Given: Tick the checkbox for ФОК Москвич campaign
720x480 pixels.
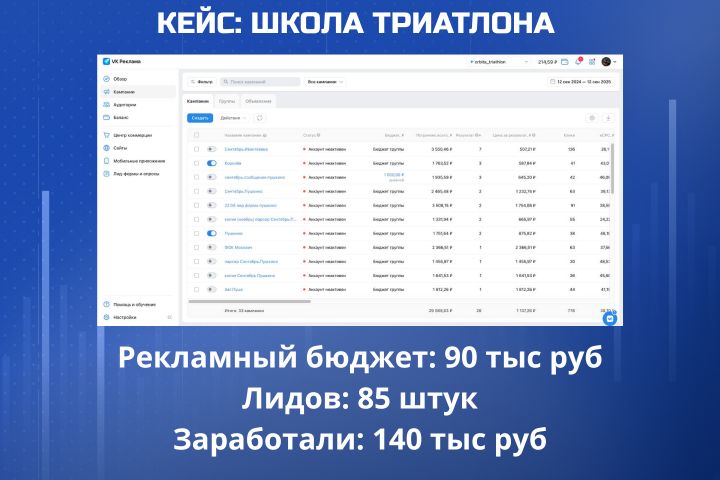Looking at the screenshot, I should pyautogui.click(x=197, y=248).
